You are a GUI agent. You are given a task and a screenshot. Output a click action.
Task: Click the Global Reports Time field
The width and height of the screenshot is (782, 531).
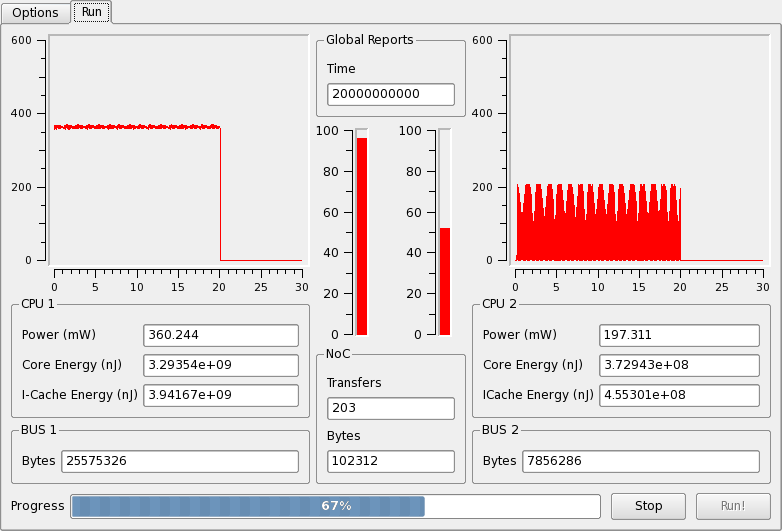[x=391, y=94]
